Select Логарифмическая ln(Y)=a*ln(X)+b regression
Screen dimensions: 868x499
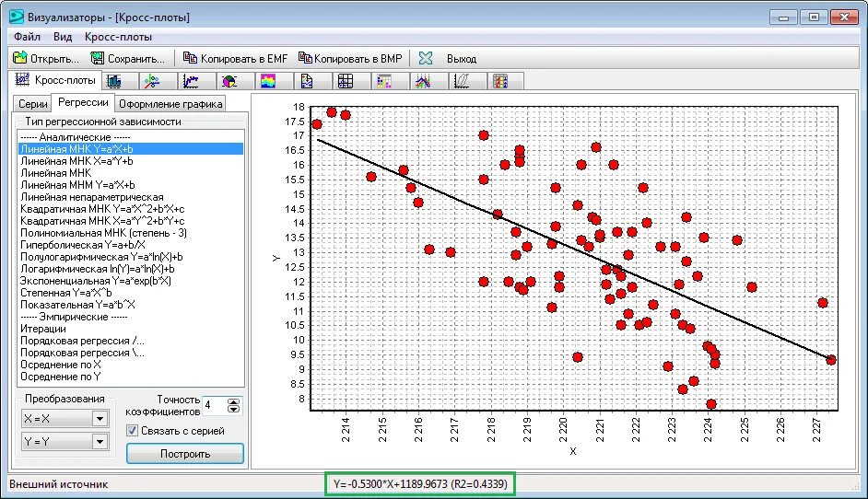pos(131,269)
